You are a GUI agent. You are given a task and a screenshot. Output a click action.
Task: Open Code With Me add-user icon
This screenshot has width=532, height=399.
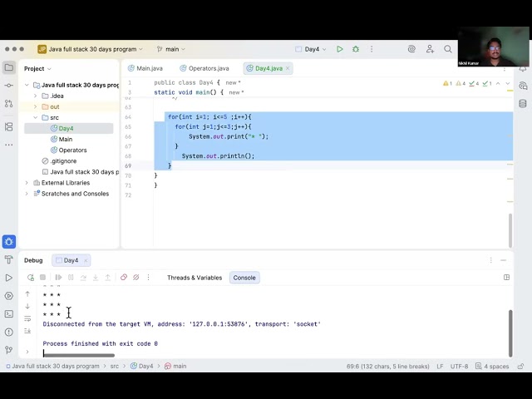point(430,49)
